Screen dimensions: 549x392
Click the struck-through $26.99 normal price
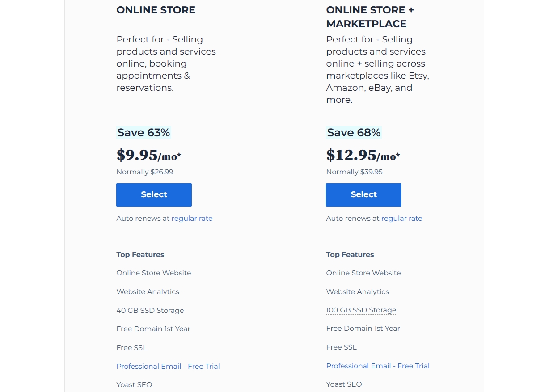(x=162, y=172)
